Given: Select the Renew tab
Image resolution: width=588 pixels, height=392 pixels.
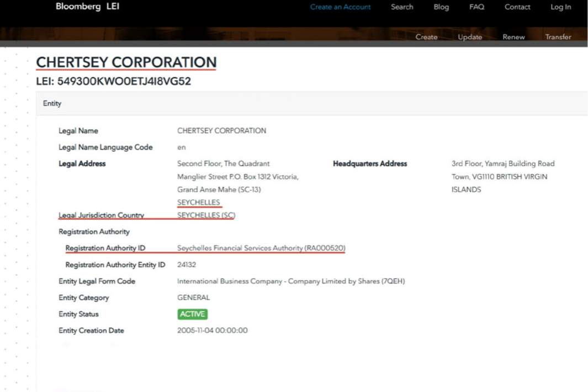Looking at the screenshot, I should click(513, 37).
